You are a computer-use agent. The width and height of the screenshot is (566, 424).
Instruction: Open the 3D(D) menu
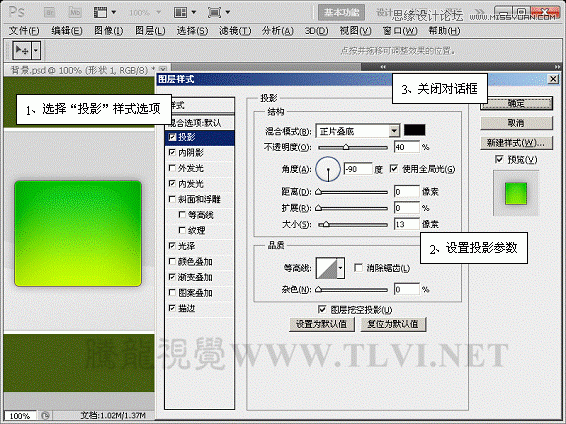click(x=316, y=31)
